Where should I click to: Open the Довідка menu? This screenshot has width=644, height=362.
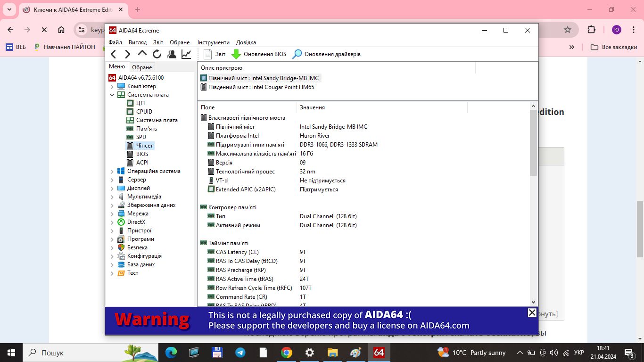coord(246,42)
